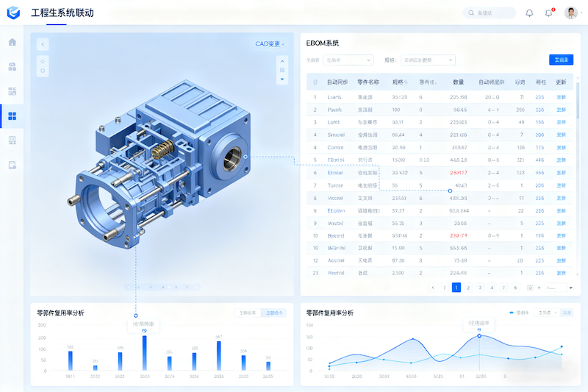Click the user avatar in header
The height and width of the screenshot is (392, 588).
[x=571, y=13]
